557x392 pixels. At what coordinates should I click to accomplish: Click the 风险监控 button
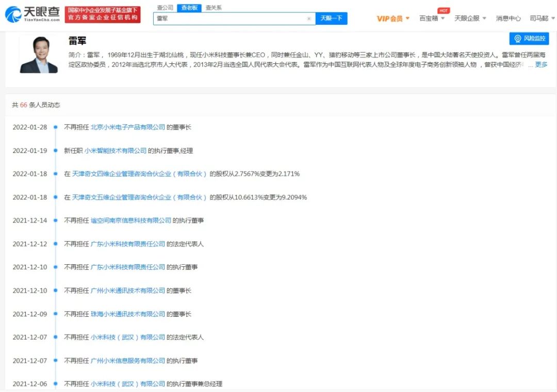point(529,38)
